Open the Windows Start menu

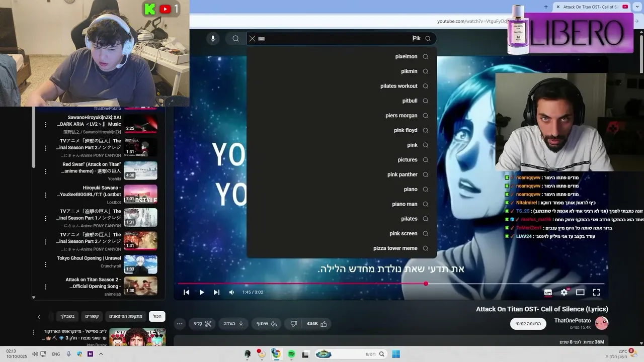click(396, 354)
